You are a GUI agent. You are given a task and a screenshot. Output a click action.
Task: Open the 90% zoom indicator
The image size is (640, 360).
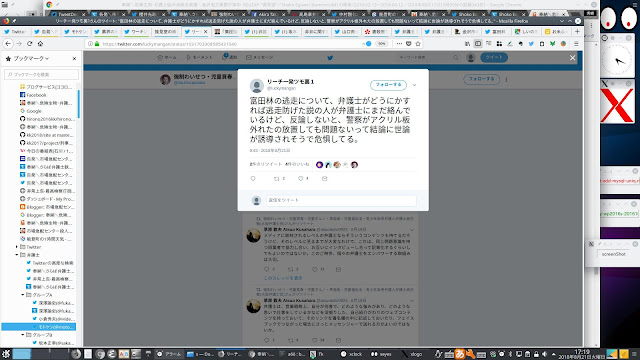[x=381, y=44]
